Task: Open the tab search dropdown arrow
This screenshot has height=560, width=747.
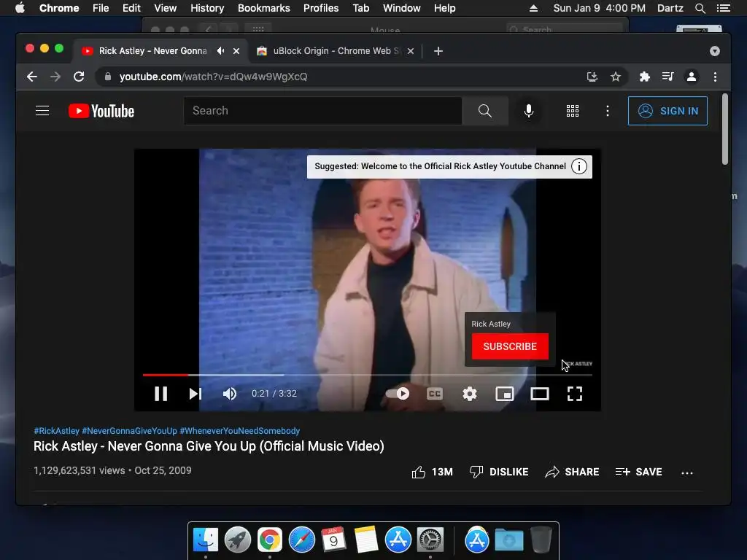Action: coord(715,51)
